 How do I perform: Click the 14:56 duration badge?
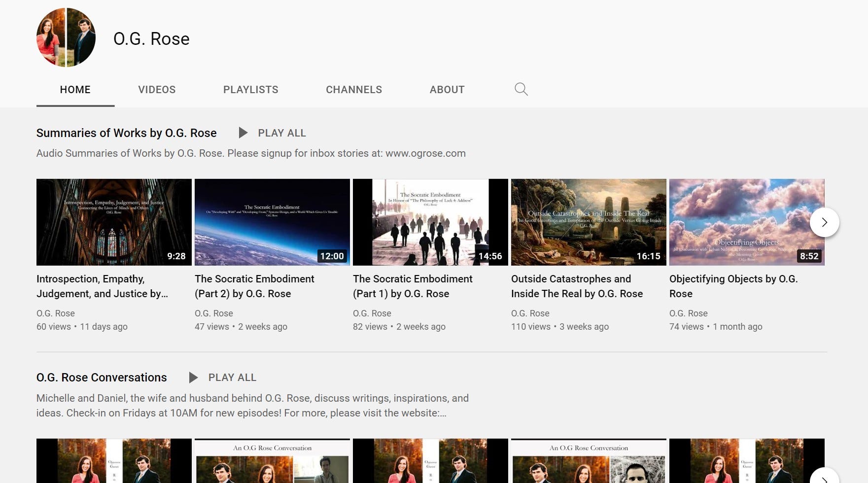[x=490, y=256]
